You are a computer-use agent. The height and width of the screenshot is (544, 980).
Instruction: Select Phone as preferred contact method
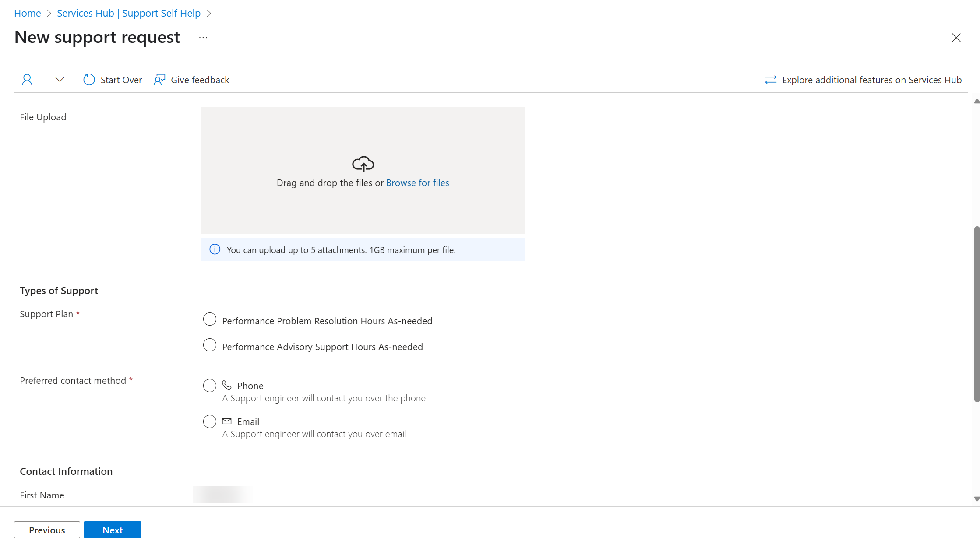click(x=209, y=385)
